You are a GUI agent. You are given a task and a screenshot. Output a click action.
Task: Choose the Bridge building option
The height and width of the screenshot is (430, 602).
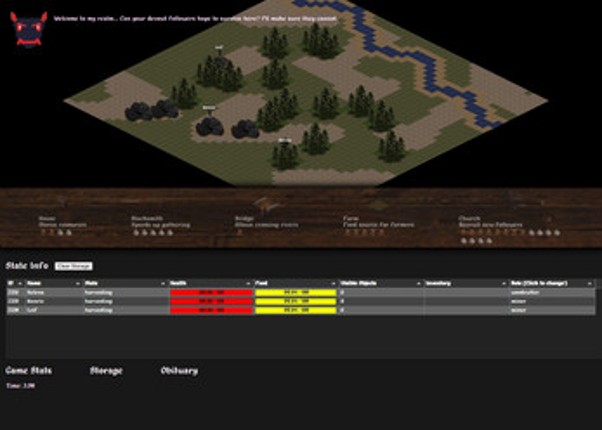[x=244, y=218]
